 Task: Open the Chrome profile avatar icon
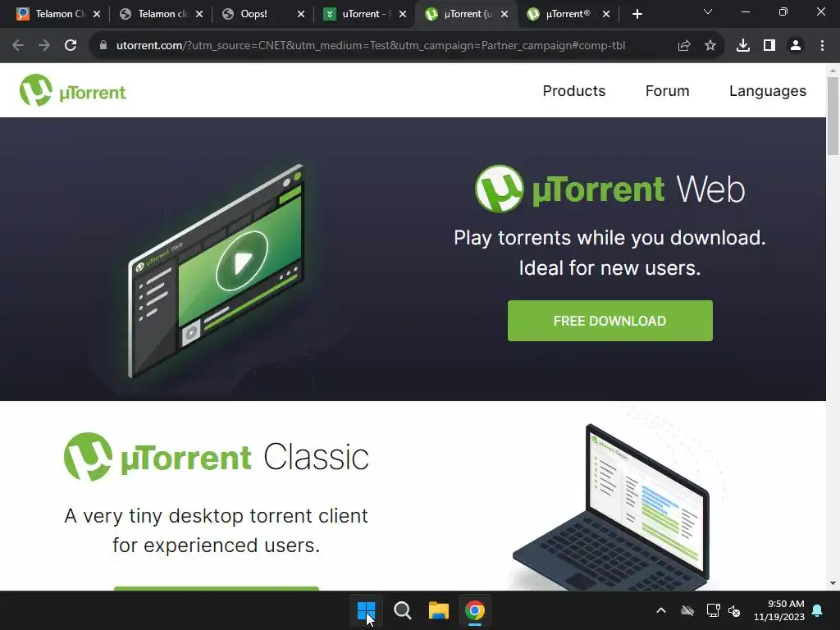pyautogui.click(x=796, y=46)
